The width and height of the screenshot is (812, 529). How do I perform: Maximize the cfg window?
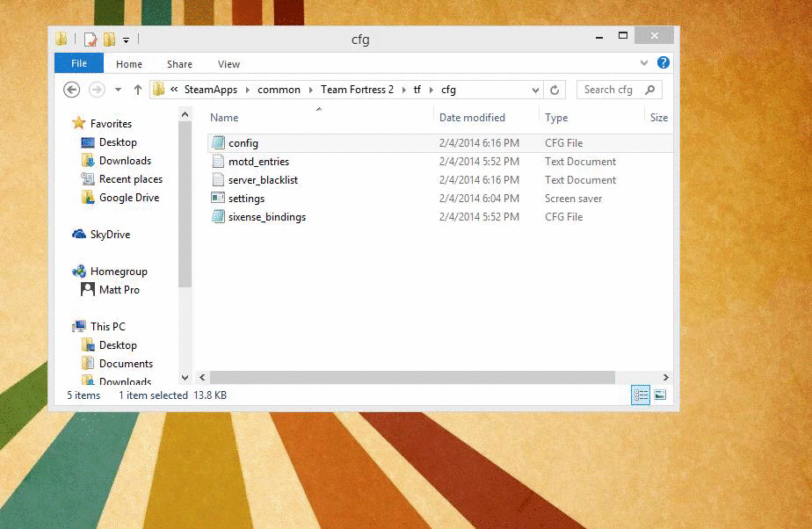pyautogui.click(x=623, y=36)
